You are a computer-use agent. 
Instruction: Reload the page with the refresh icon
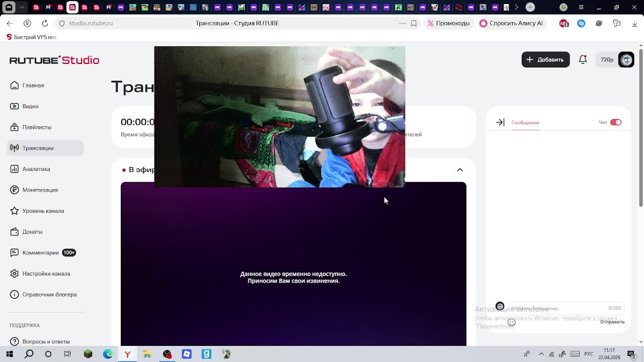(x=45, y=23)
